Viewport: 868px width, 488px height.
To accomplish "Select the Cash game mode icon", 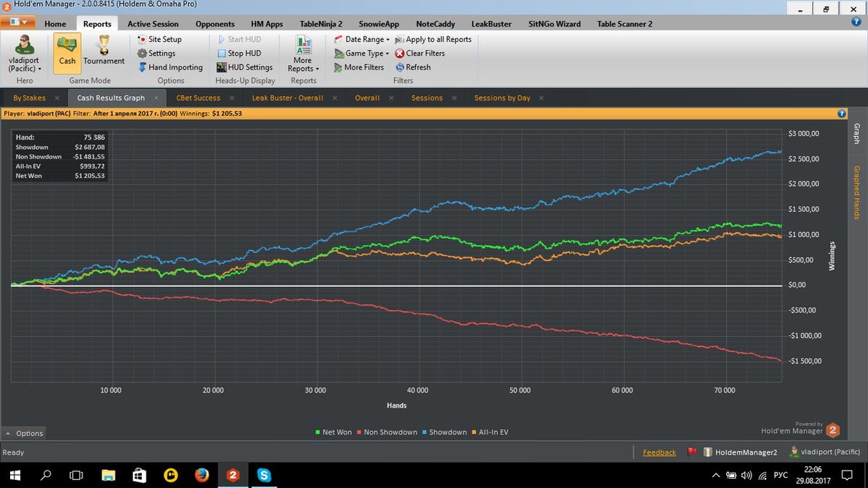I will [x=67, y=52].
